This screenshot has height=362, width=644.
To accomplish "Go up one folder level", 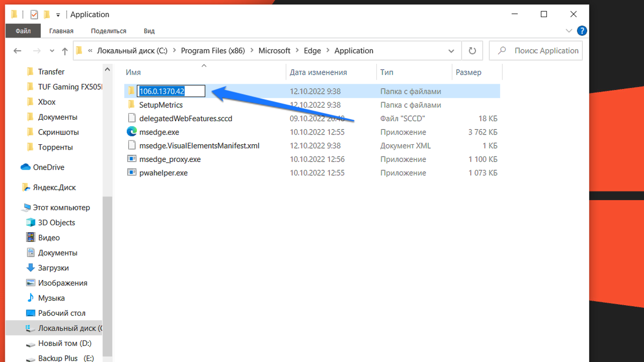I will [65, 51].
